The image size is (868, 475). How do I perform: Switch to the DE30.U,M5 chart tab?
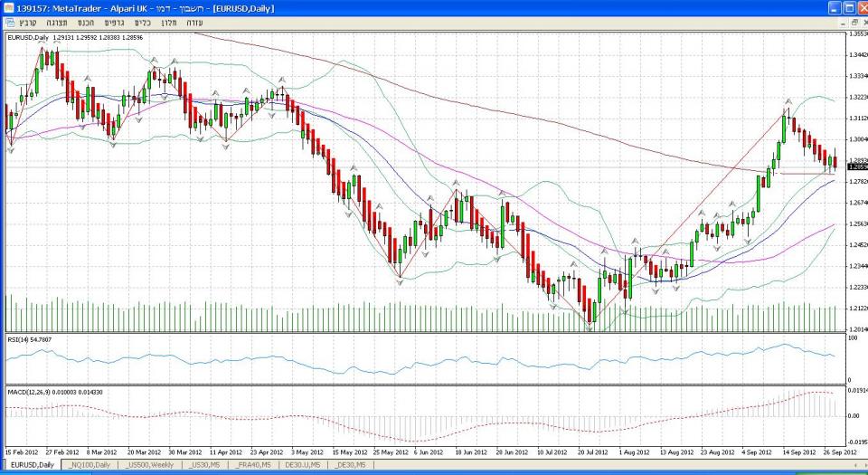coord(303,464)
